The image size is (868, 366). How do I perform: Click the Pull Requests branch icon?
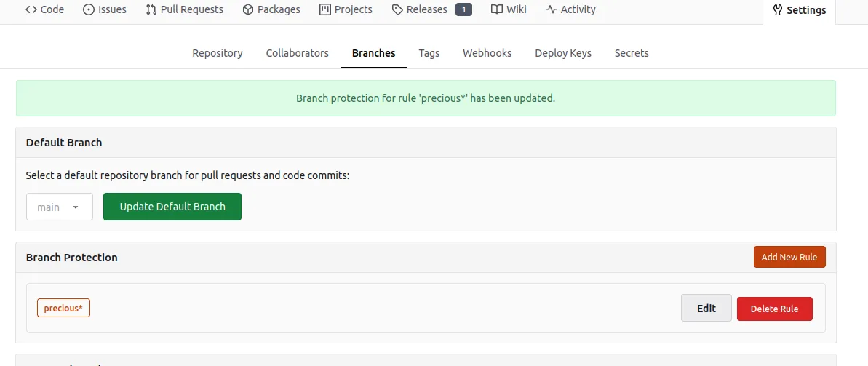(151, 9)
